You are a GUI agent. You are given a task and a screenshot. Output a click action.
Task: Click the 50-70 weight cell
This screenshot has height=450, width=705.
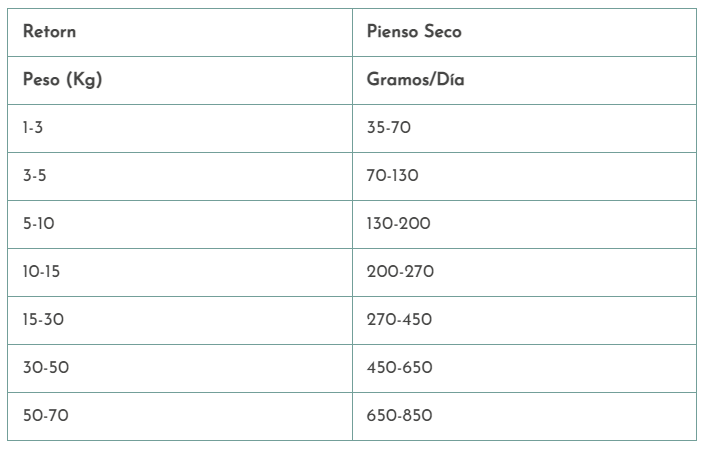click(x=180, y=416)
